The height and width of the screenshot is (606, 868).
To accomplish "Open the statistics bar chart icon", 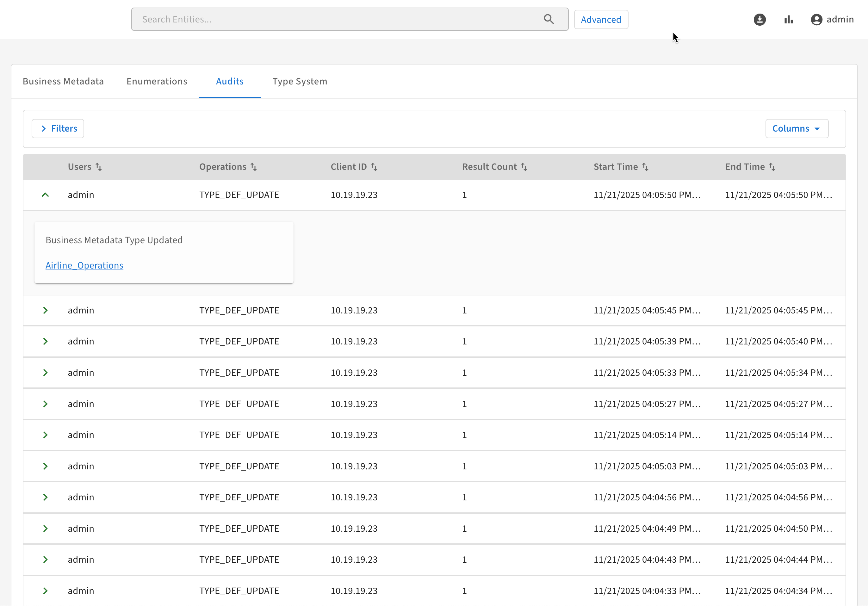I will [788, 19].
